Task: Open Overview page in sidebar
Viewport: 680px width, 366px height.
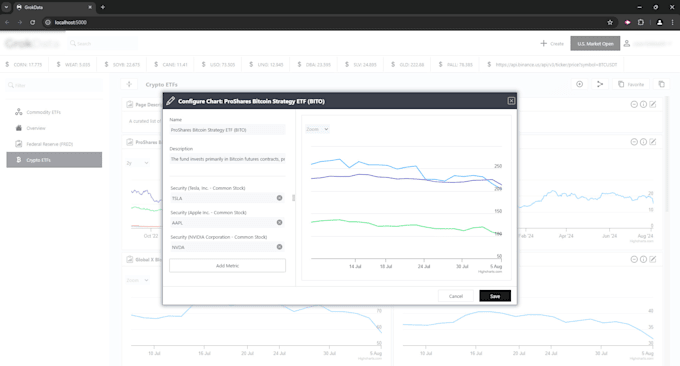Action: (x=54, y=128)
